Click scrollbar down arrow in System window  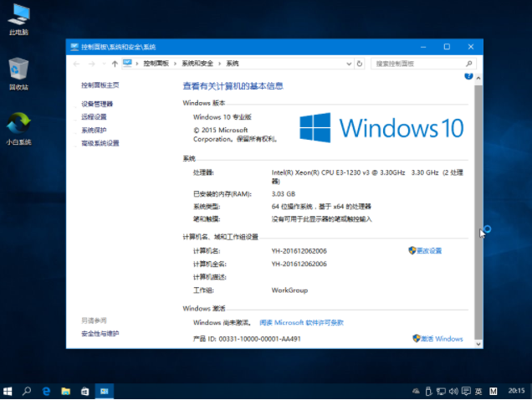478,344
